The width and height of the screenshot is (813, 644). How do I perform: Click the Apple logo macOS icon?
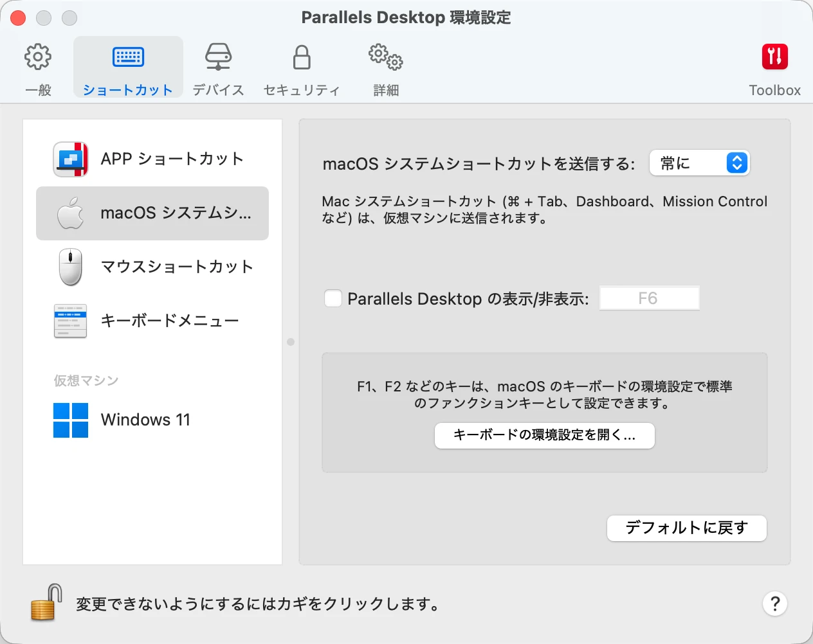71,213
